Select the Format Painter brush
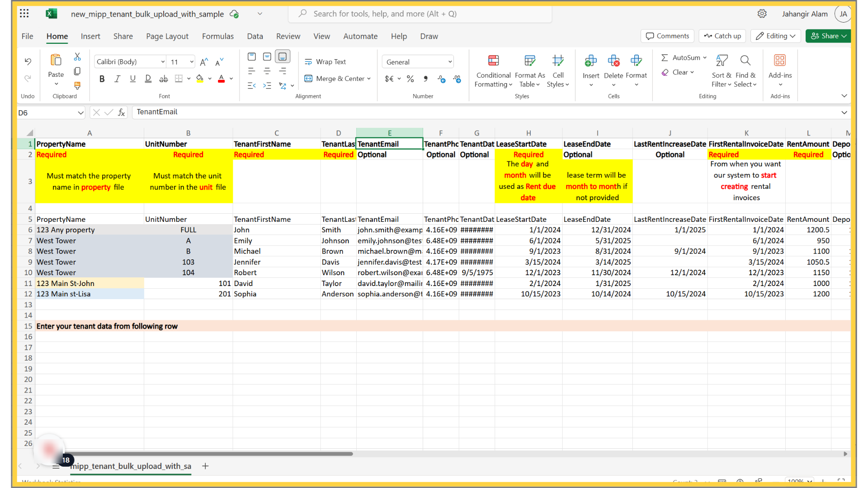 coord(77,85)
